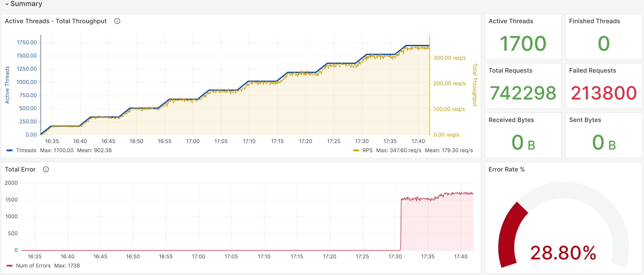Toggle Num of Errors legend series

[x=33, y=266]
